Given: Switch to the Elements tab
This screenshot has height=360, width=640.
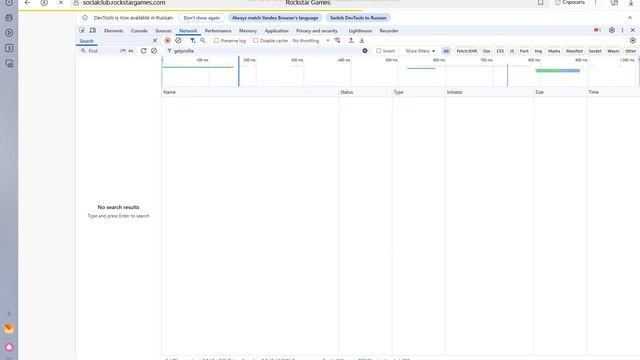Looking at the screenshot, I should coord(113,31).
